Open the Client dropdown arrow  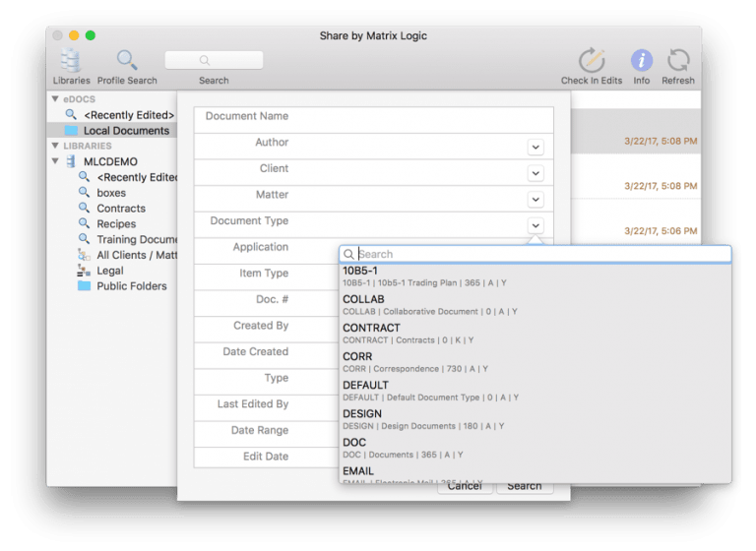coord(535,173)
